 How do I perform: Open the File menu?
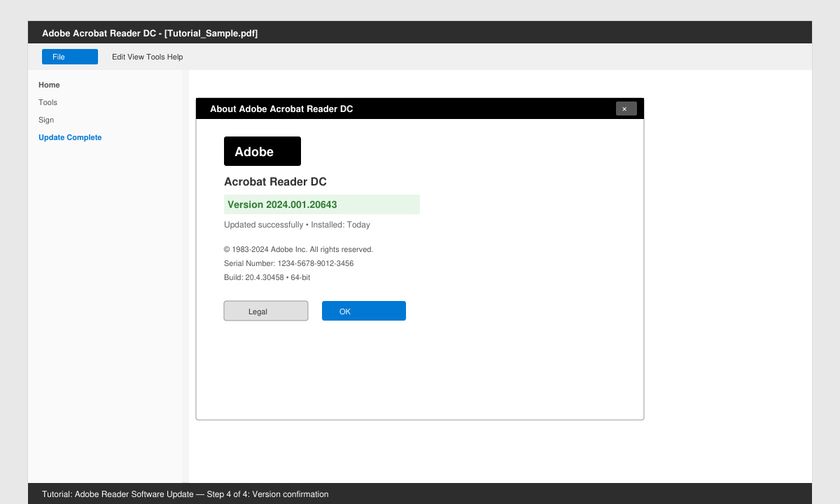click(x=70, y=57)
